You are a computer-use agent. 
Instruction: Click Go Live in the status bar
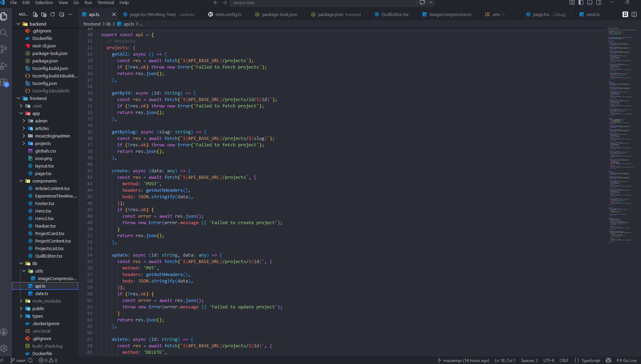click(627, 360)
